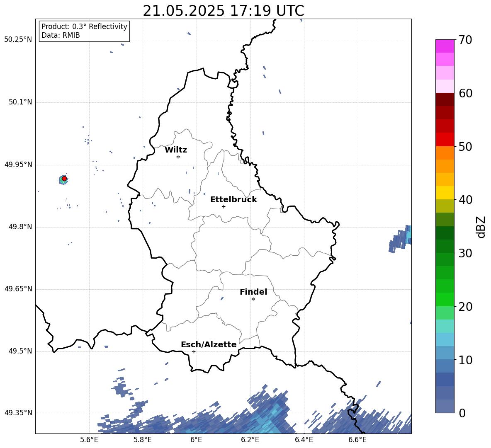The image size is (491, 448).
Task: Click the 60 tick on the colorbar
Action: point(465,93)
